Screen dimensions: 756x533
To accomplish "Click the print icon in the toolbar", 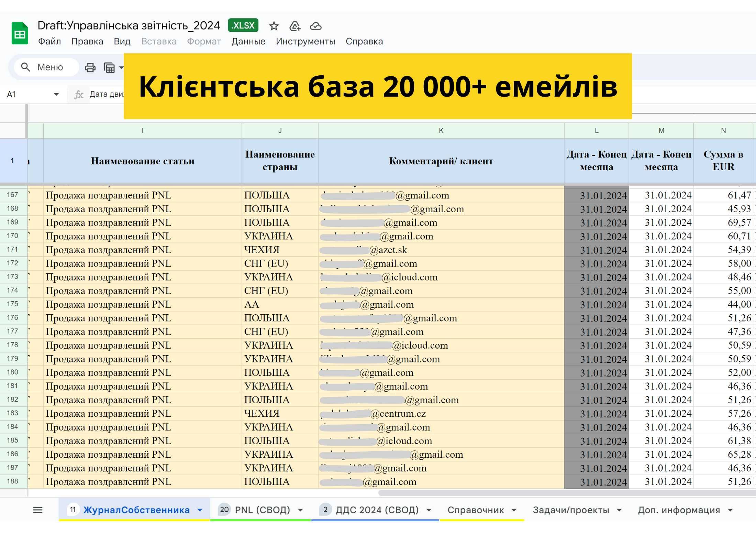I will [90, 67].
